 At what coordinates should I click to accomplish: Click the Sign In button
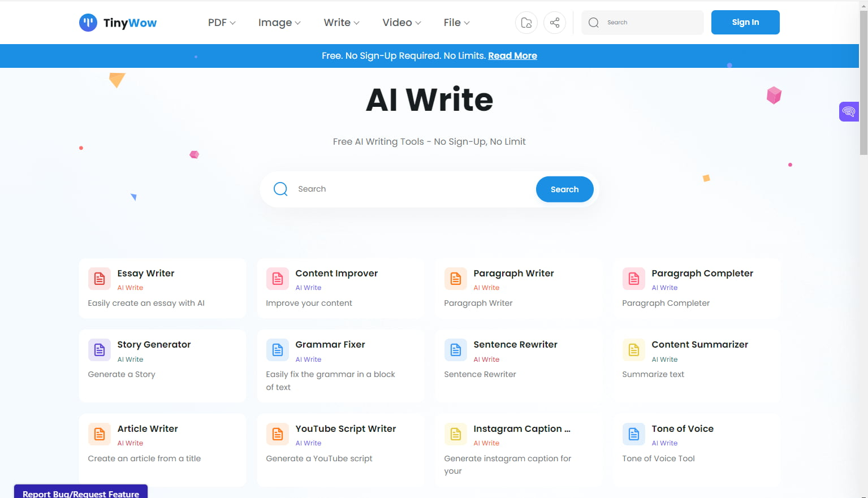[745, 22]
